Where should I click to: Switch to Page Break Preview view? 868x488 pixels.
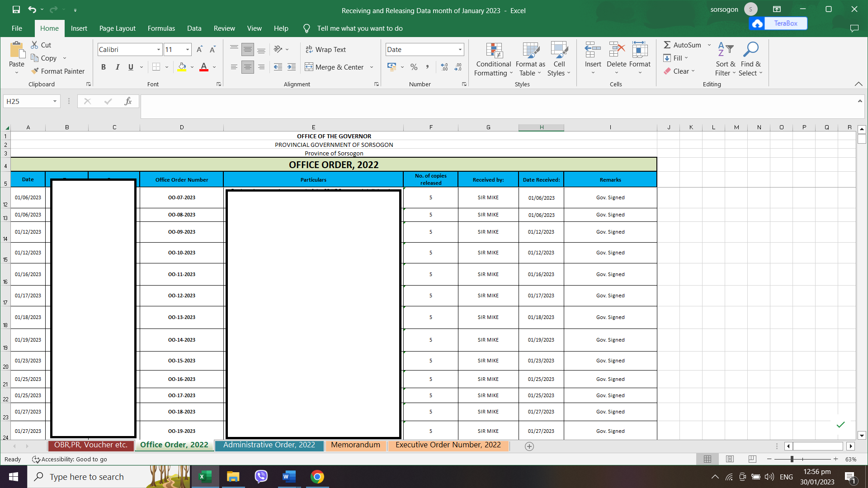click(x=752, y=459)
